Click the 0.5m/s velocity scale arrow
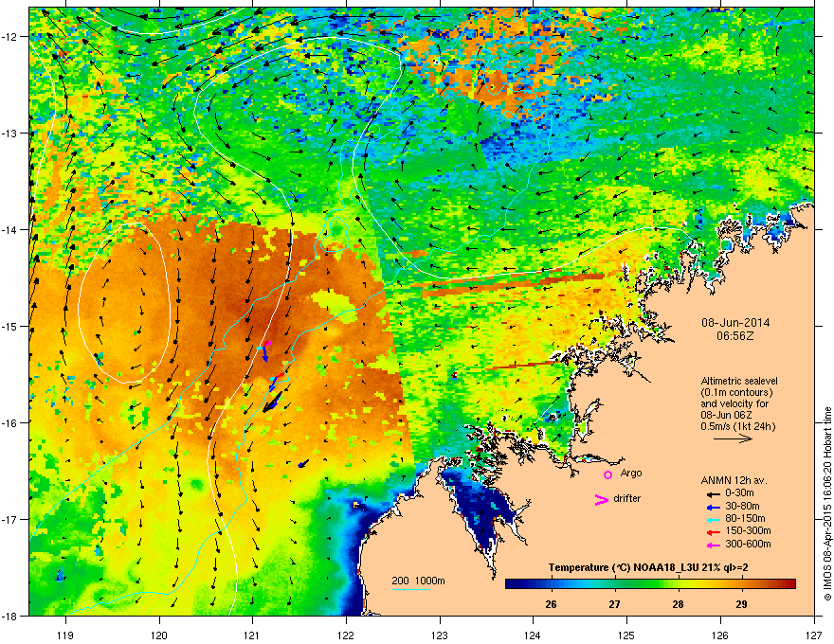The image size is (834, 644). point(733,438)
